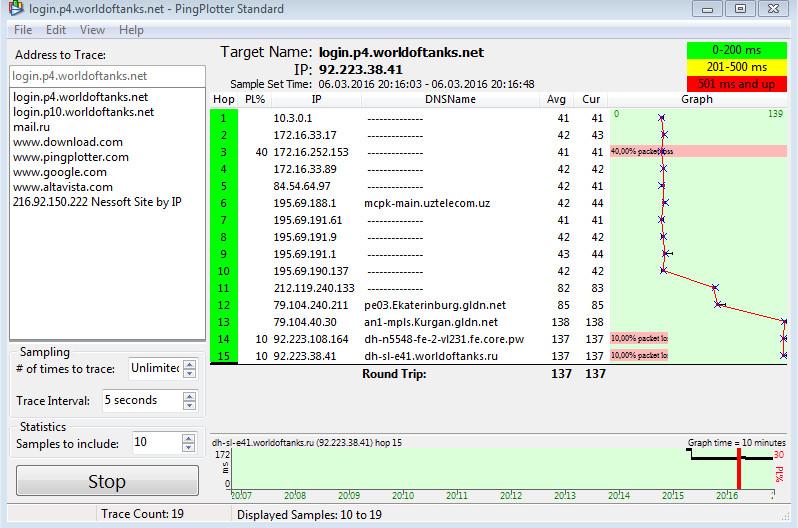
Task: Open the Help menu
Action: point(131,30)
